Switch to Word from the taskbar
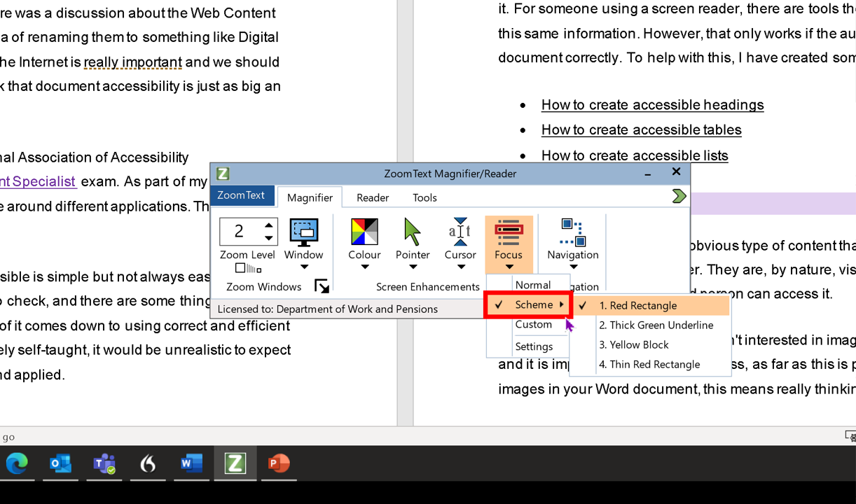856x504 pixels. [x=191, y=463]
